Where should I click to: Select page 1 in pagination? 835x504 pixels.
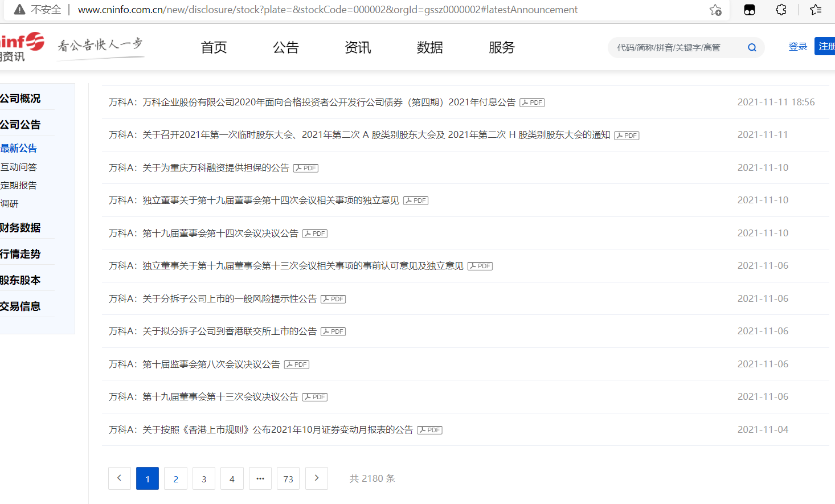(x=148, y=478)
